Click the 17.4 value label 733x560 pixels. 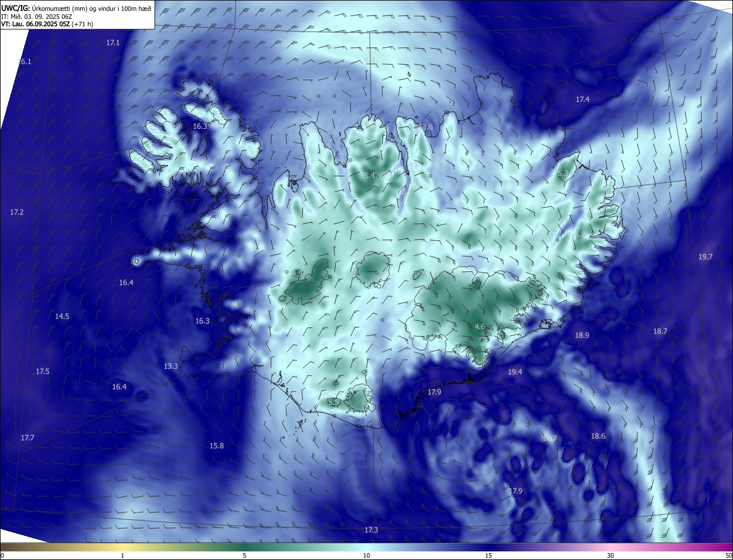click(582, 100)
